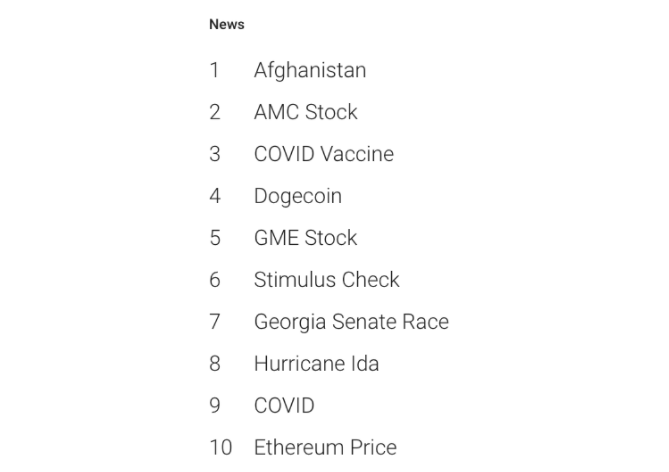669x472 pixels.
Task: Open the Ethereum Price trend
Action: click(x=325, y=447)
